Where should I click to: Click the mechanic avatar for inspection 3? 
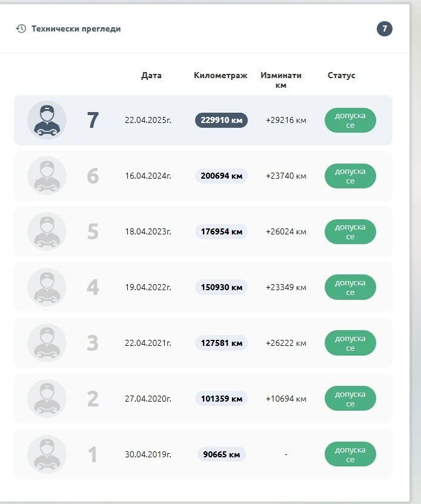coord(47,343)
